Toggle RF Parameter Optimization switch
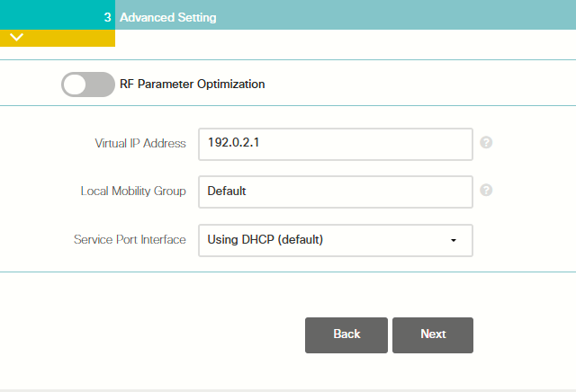 (x=88, y=85)
